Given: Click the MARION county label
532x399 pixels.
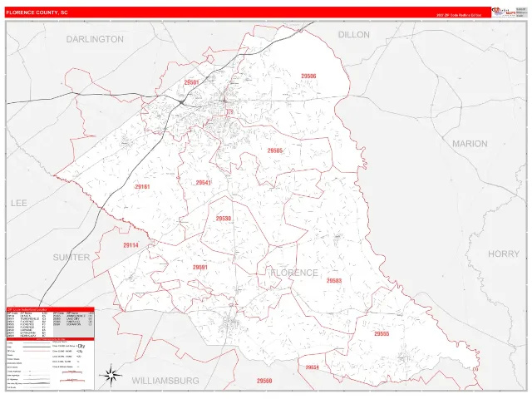Looking at the screenshot, I should [470, 144].
